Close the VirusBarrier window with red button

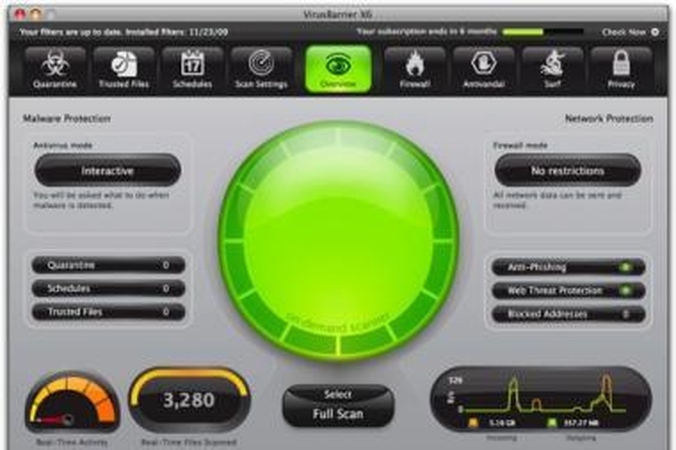20,15
